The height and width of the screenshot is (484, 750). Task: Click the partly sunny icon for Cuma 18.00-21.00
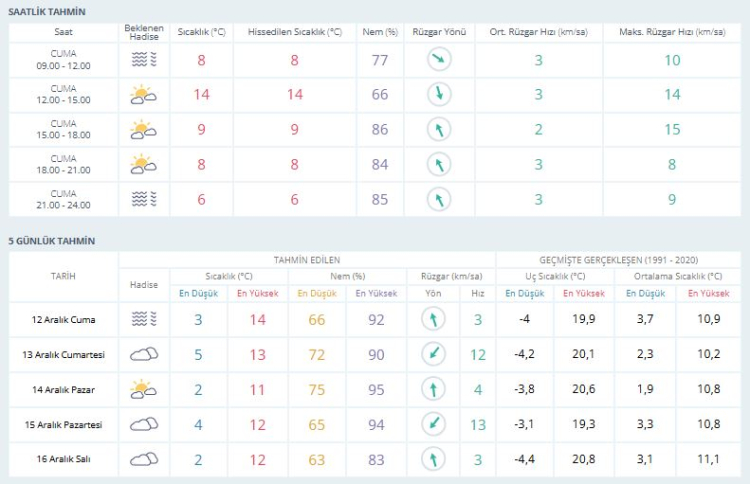[x=144, y=164]
